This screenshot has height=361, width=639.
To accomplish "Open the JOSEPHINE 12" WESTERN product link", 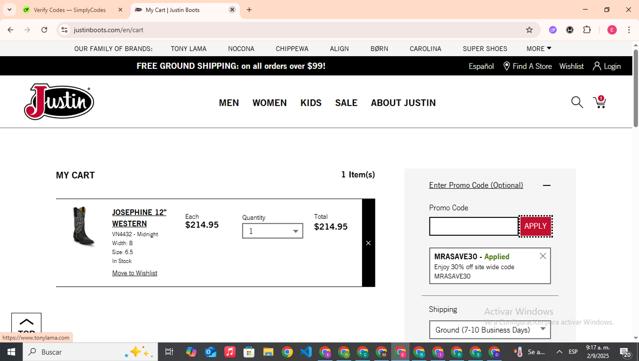I will pos(139,218).
